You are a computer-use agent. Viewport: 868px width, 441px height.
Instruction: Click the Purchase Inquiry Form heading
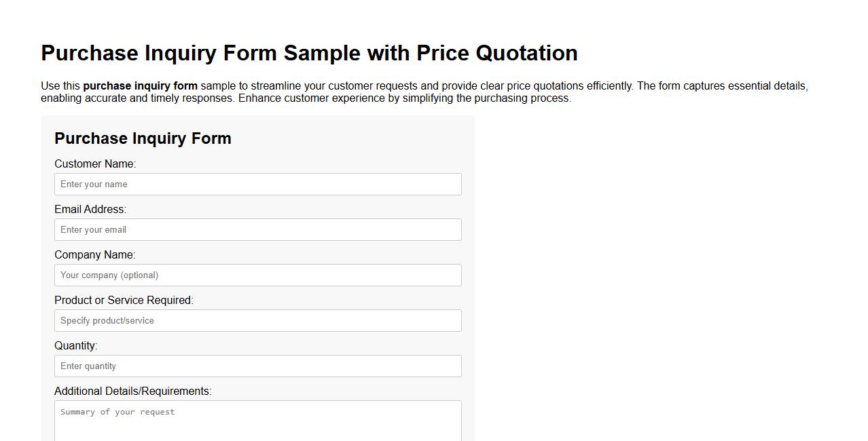point(143,138)
